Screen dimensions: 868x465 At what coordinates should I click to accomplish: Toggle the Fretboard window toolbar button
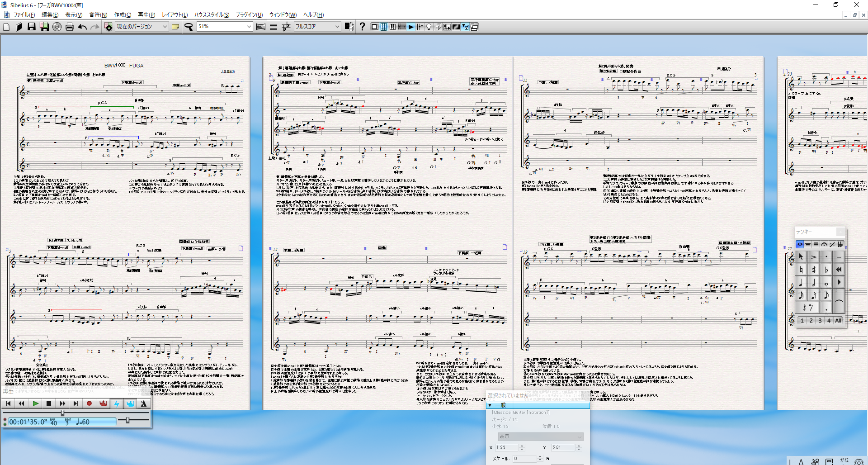pos(402,27)
